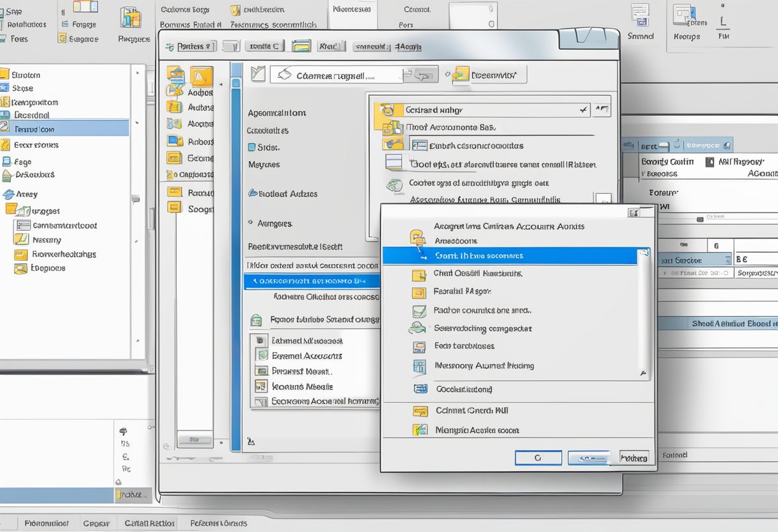Expand the arrow beside the right panel category field

729,260
